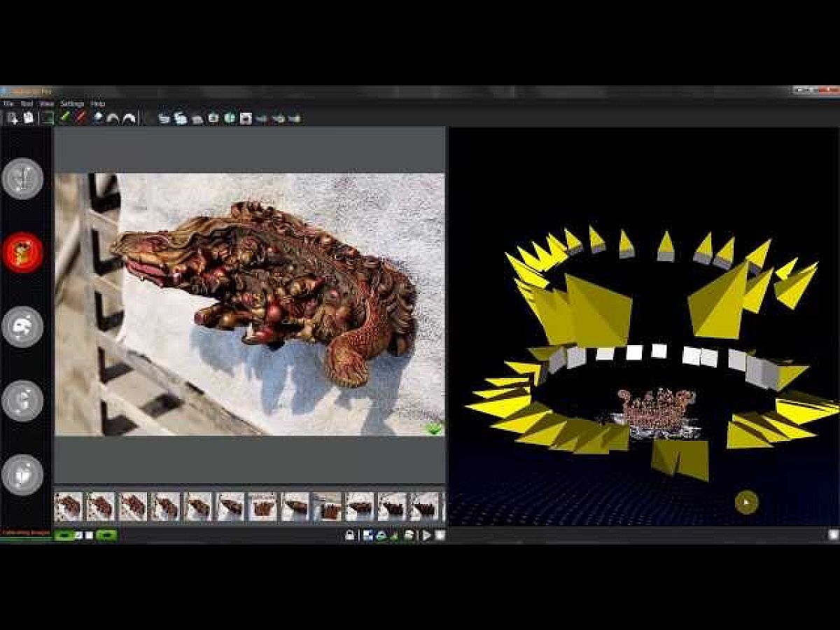
Task: Click the red pencil toolbar icon
Action: (x=81, y=118)
